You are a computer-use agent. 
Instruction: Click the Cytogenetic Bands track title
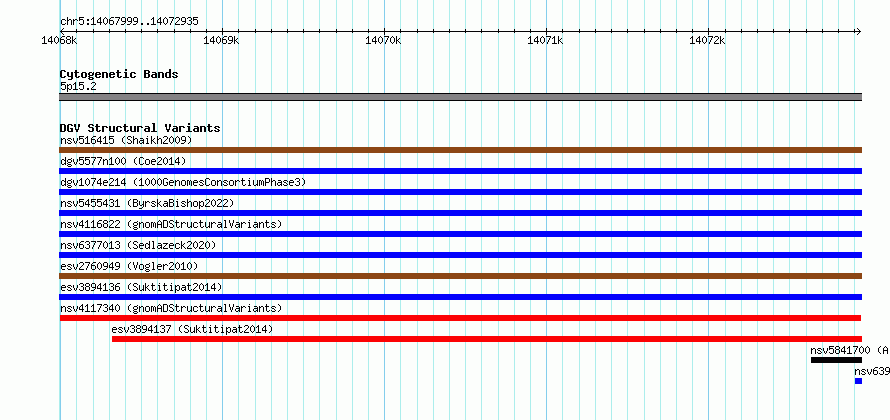click(119, 74)
